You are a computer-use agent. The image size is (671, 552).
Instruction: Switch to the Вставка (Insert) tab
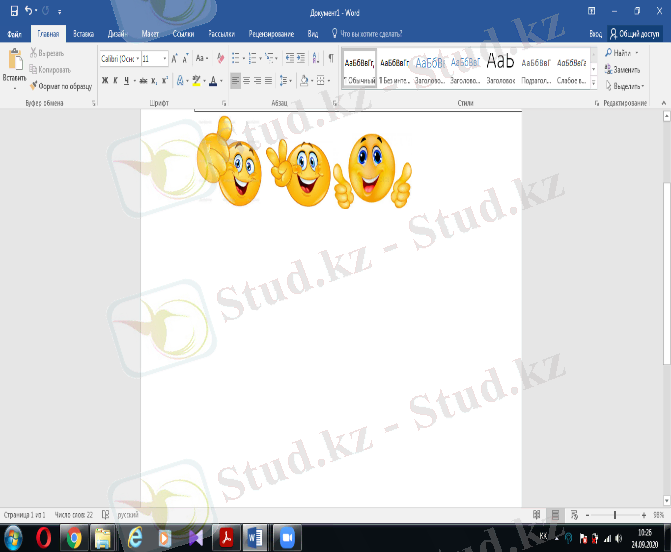83,33
